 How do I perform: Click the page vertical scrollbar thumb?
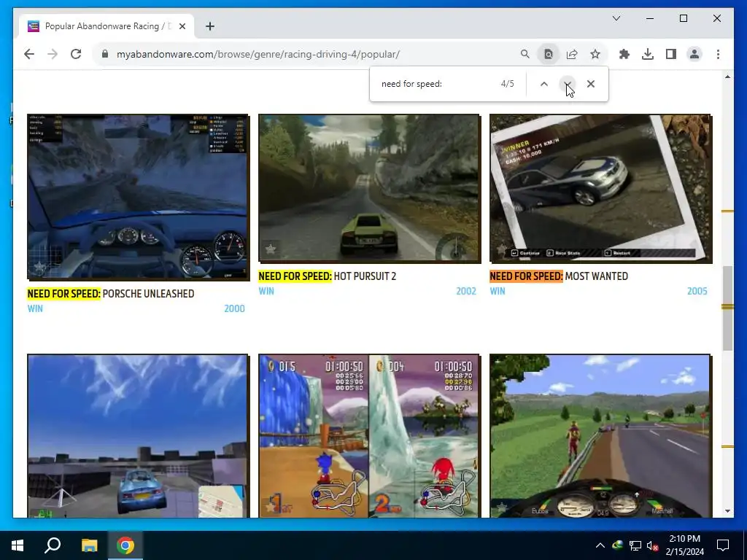727,308
